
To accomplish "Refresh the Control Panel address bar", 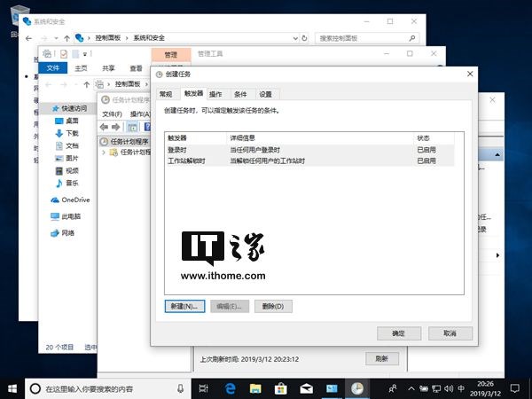I will click(x=304, y=38).
